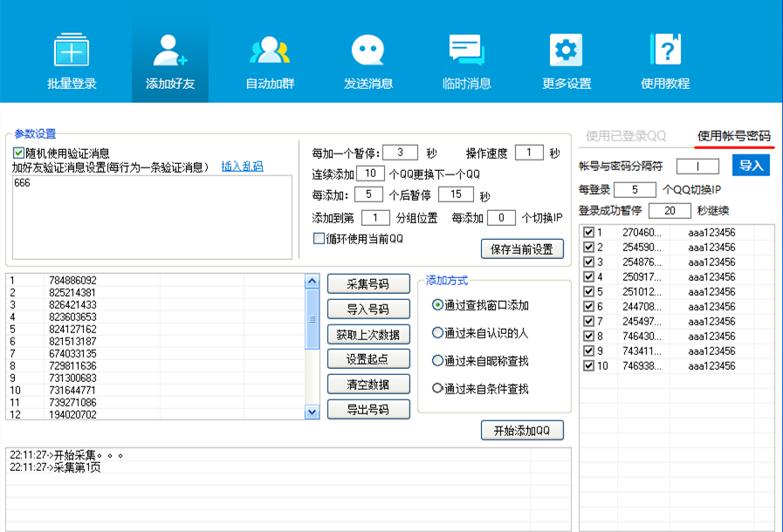Focus the 连续添加 count field
The height and width of the screenshot is (532, 783).
coord(370,174)
